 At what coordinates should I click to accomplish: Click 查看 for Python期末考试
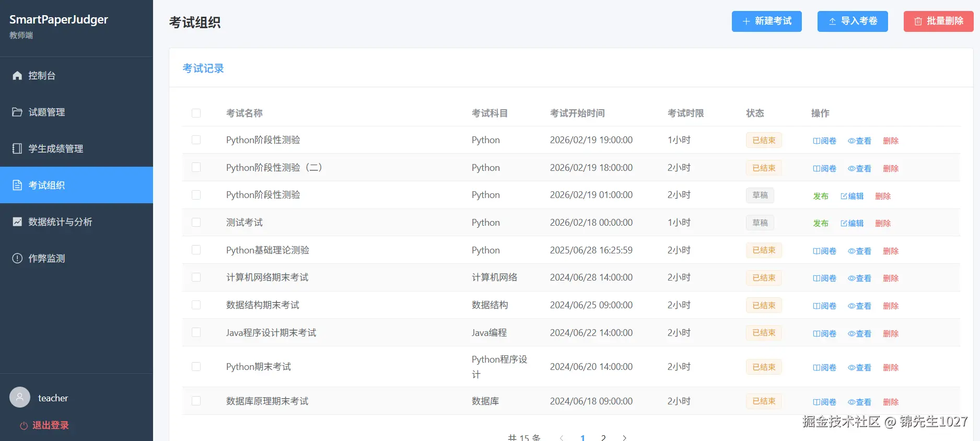pos(859,367)
